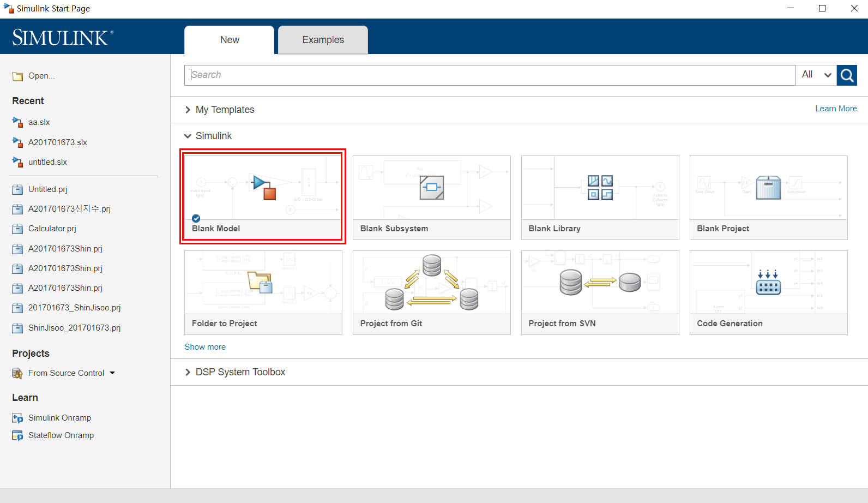The height and width of the screenshot is (503, 868).
Task: Click the Simulink Onramp icon
Action: pos(17,418)
